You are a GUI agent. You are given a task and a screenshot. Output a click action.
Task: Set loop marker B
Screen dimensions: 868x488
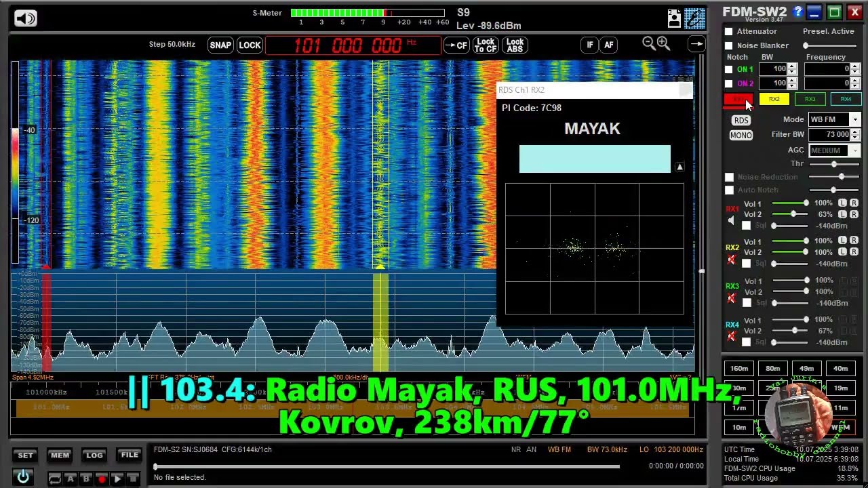pos(85,479)
